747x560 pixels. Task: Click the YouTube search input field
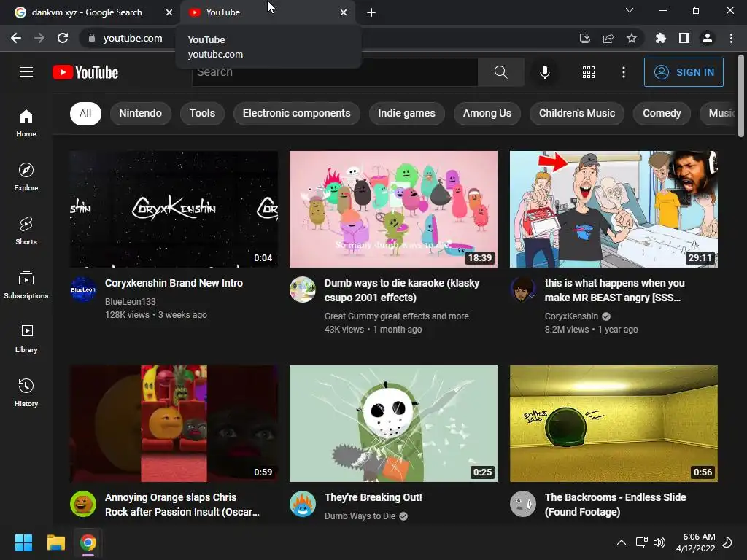[x=334, y=72]
